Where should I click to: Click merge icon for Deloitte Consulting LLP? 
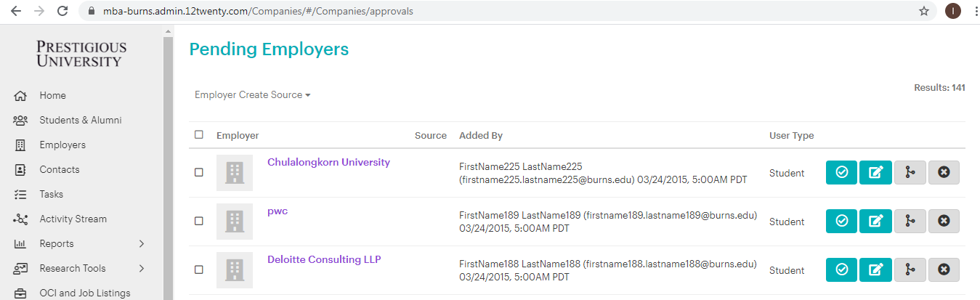[x=910, y=270]
